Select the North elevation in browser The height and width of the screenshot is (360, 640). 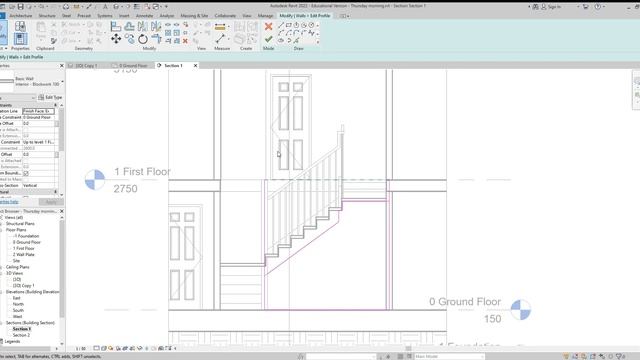18,304
